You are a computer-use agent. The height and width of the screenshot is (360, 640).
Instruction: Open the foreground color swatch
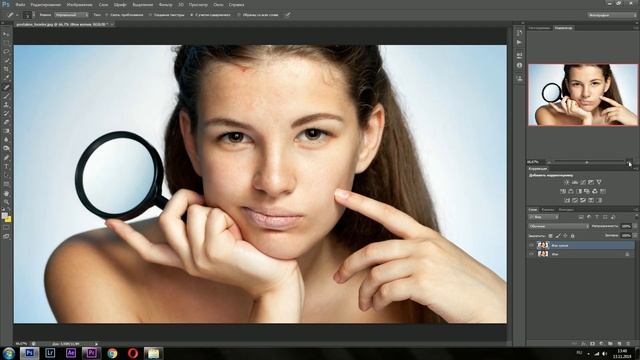coord(4,216)
